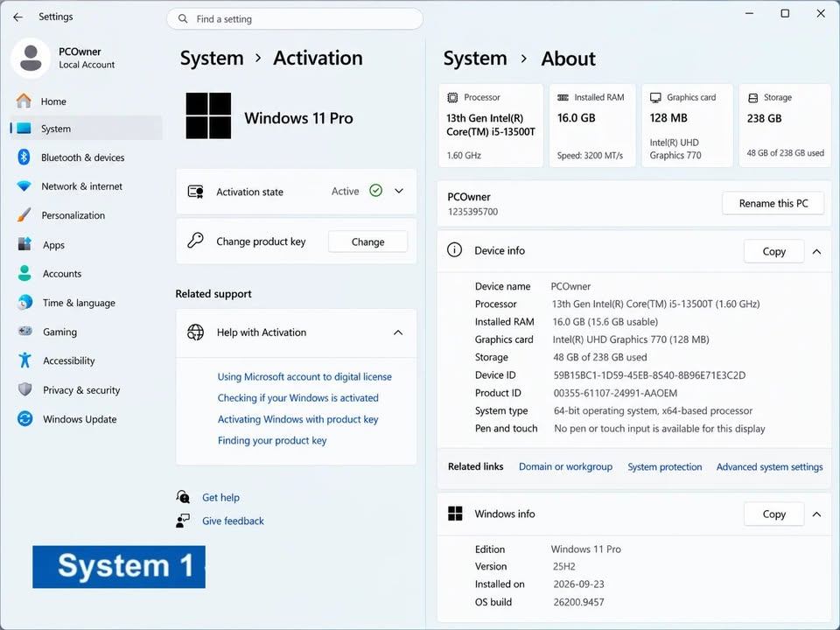Click the Bluetooth icon in sidebar
Viewport: 840px width, 630px height.
24,157
